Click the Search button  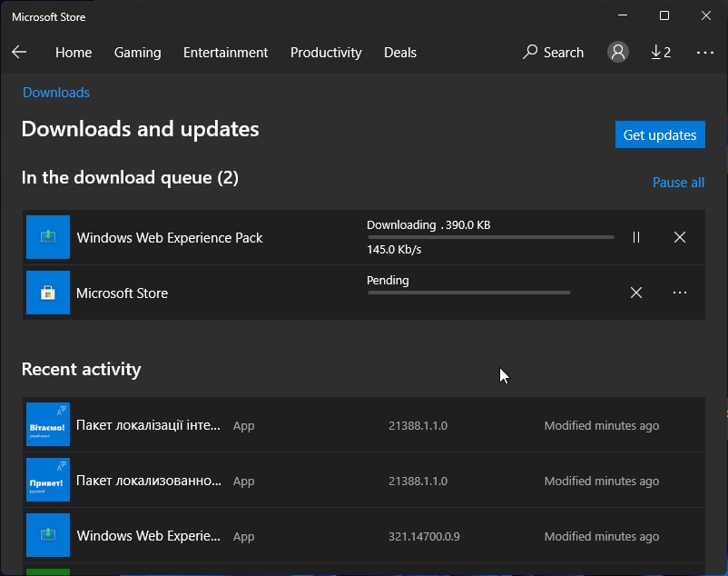tap(553, 53)
